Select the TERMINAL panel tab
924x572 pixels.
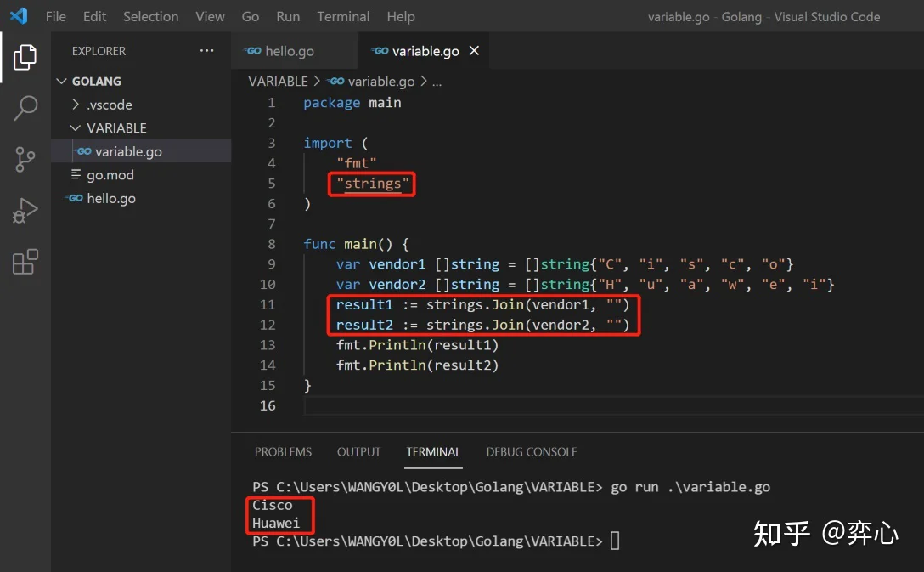(x=433, y=451)
